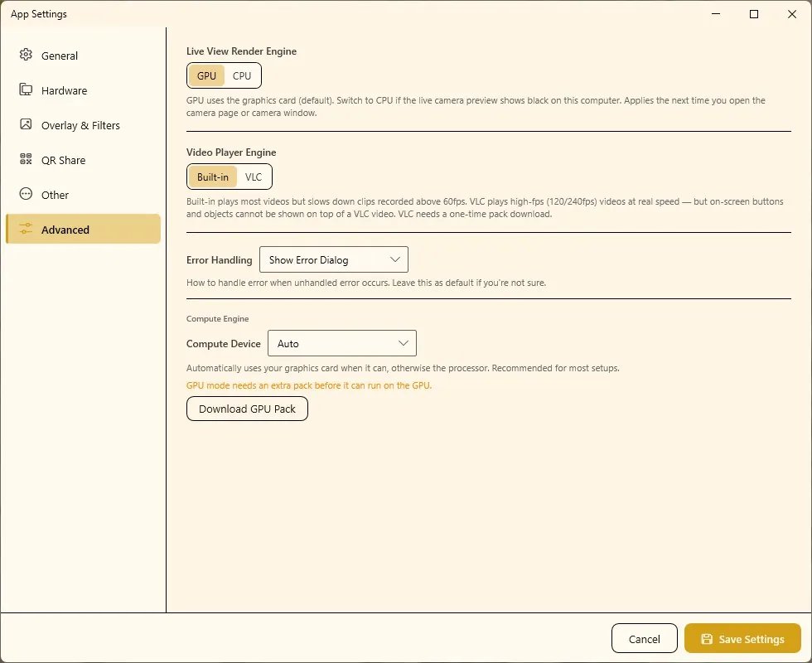The width and height of the screenshot is (812, 663).
Task: Click the 'Automatically uses your graphics card' description
Action: pyautogui.click(x=403, y=368)
